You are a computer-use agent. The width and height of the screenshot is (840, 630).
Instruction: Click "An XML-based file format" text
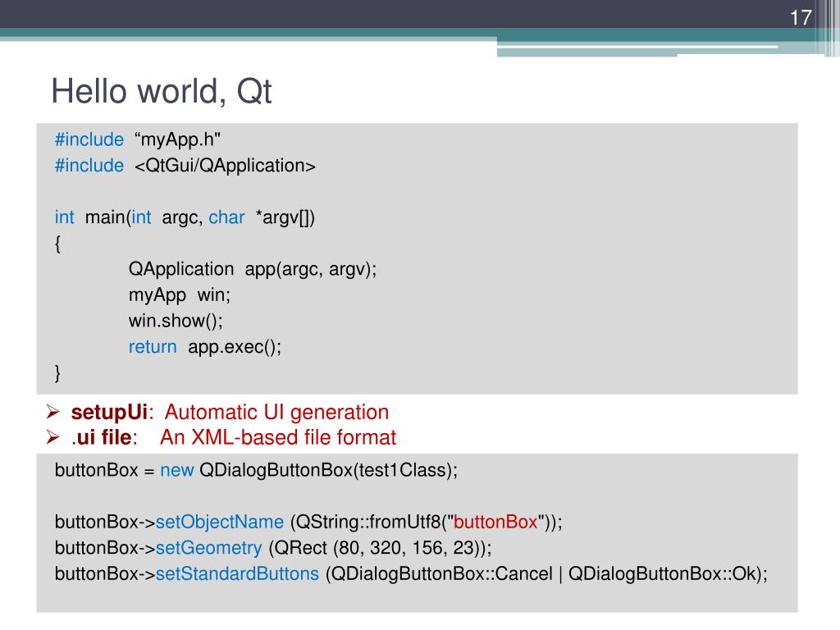(278, 437)
